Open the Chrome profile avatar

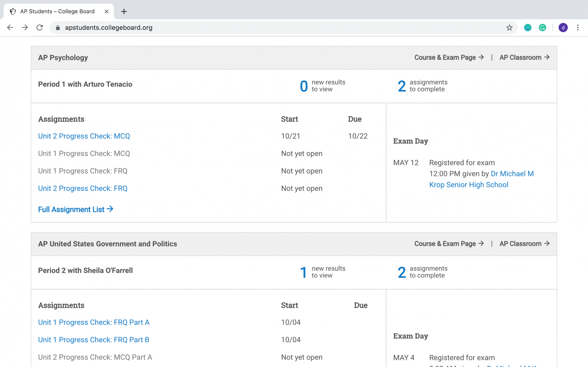click(563, 27)
